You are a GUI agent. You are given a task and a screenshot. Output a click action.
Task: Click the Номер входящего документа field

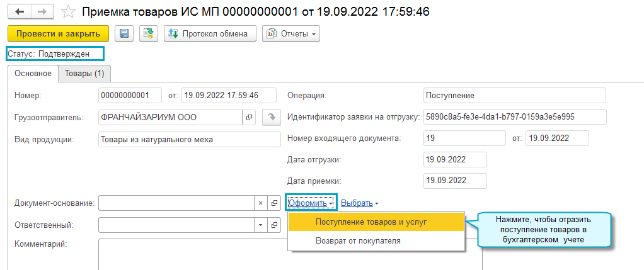coord(464,138)
